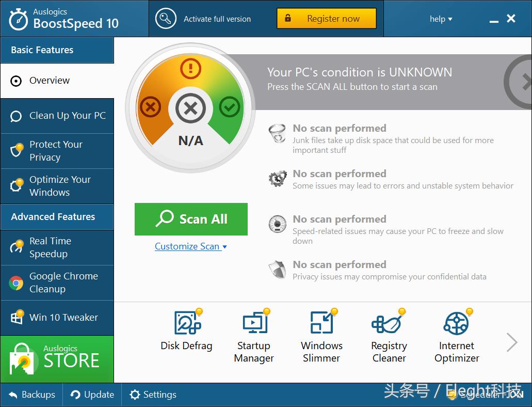This screenshot has height=407, width=532.
Task: Click the red X status icon on gauge
Action: pos(150,107)
